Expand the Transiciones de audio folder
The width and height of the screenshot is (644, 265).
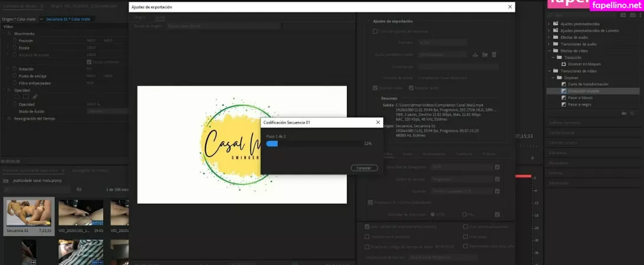[x=548, y=44]
